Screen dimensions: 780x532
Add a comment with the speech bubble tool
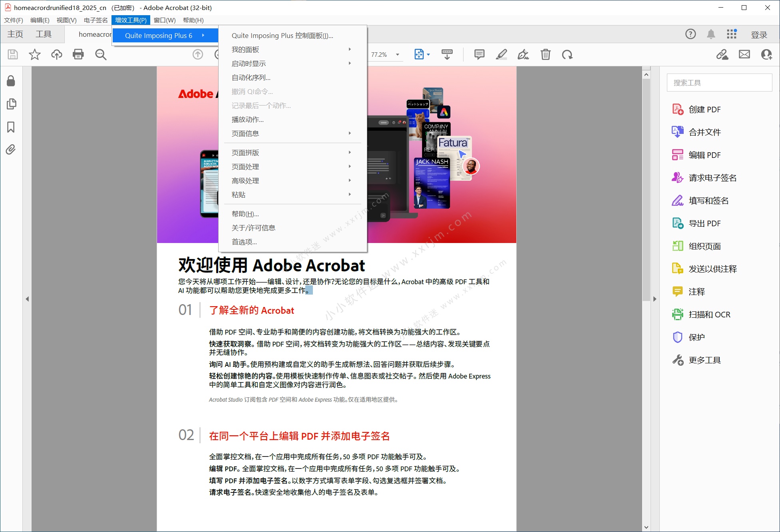(478, 54)
